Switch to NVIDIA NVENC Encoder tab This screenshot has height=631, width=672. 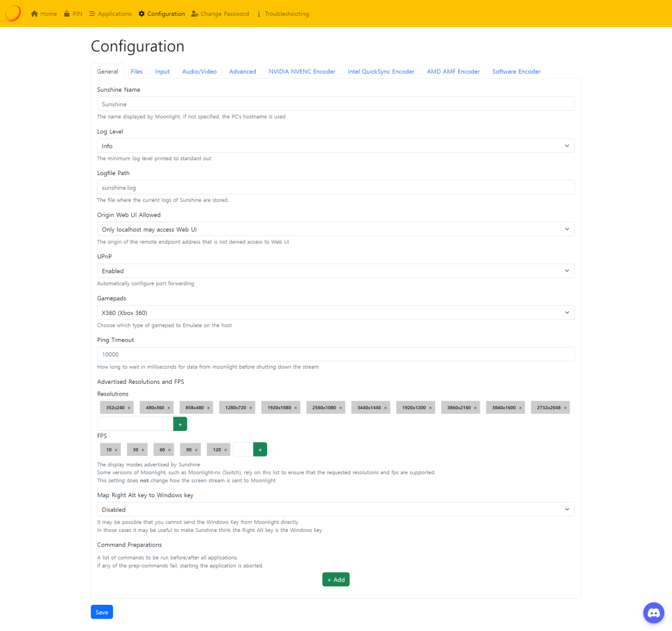click(302, 71)
